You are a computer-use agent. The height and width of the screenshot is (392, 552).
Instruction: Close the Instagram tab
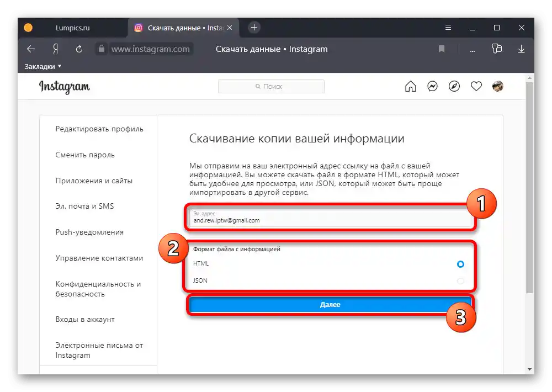(230, 28)
